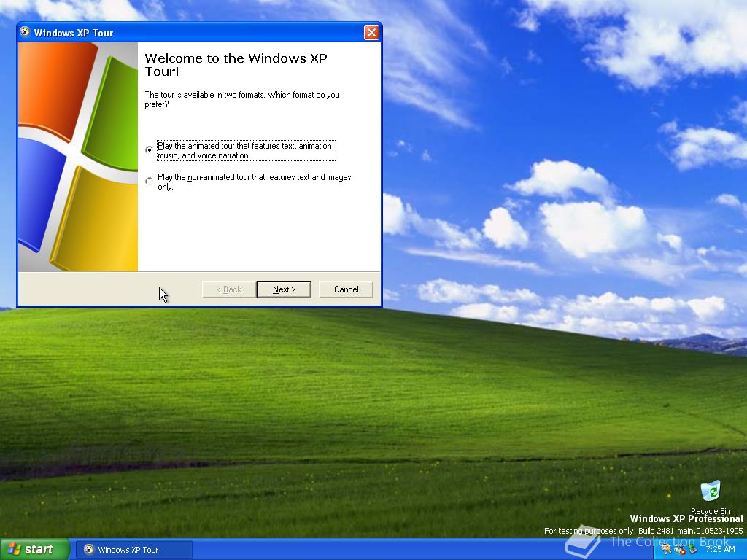The image size is (747, 560).
Task: Click the 7:25 AM system clock
Action: point(720,549)
